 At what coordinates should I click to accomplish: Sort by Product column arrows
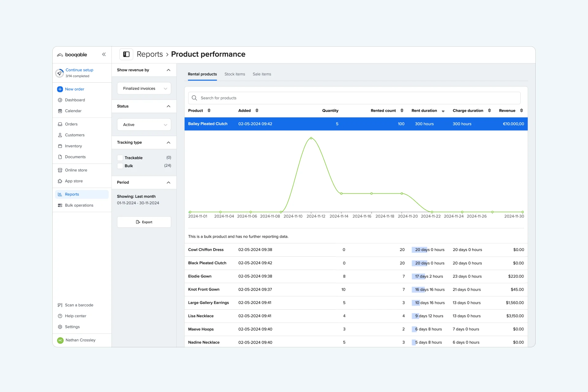[x=209, y=111]
